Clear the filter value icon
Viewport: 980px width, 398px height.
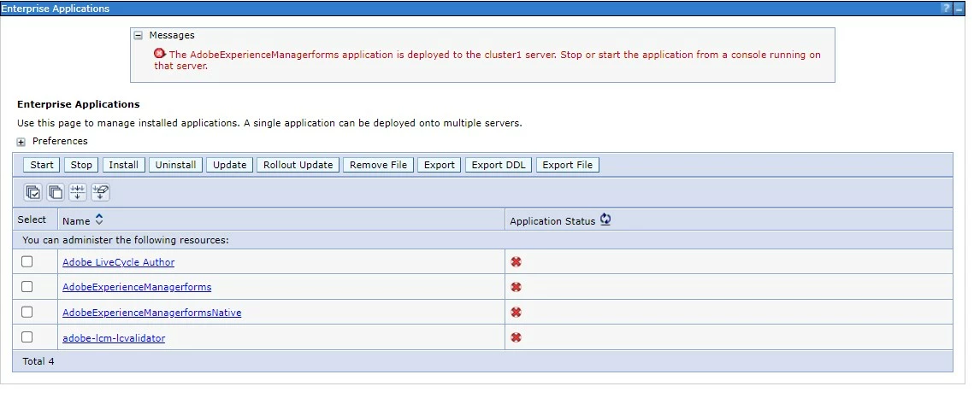click(101, 192)
